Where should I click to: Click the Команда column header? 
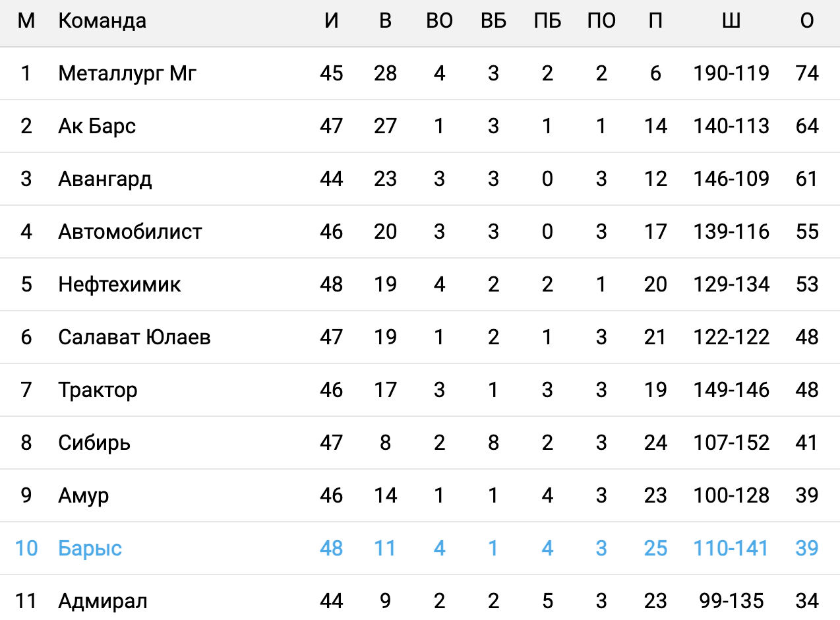(102, 21)
